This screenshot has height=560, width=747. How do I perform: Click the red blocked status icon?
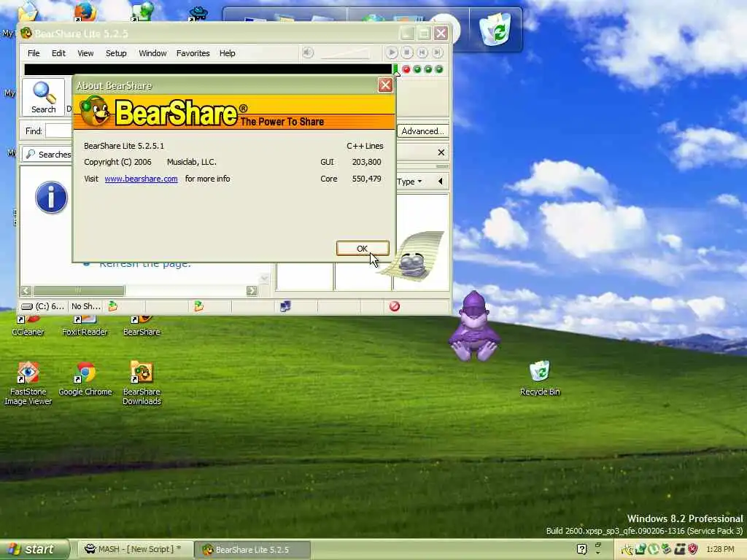[x=394, y=306]
